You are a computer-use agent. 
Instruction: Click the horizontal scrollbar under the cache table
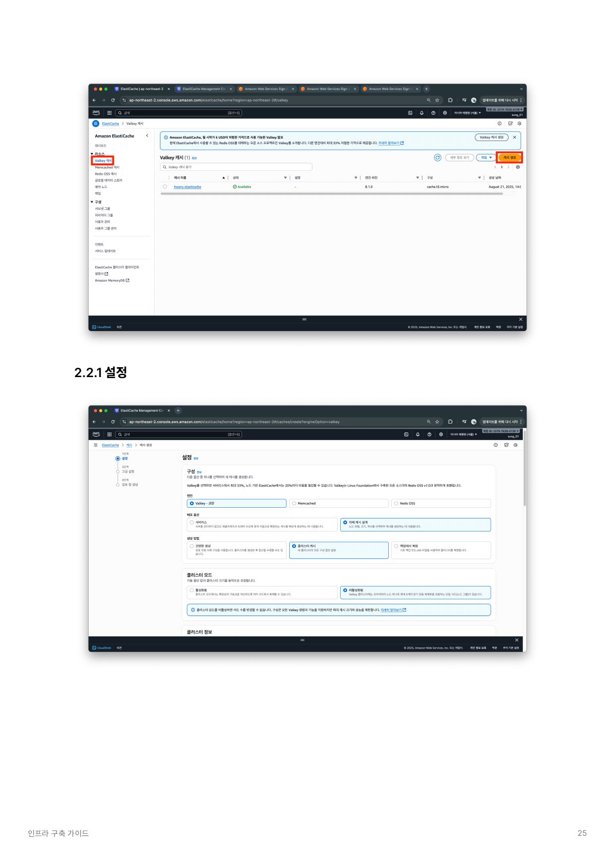[x=332, y=194]
